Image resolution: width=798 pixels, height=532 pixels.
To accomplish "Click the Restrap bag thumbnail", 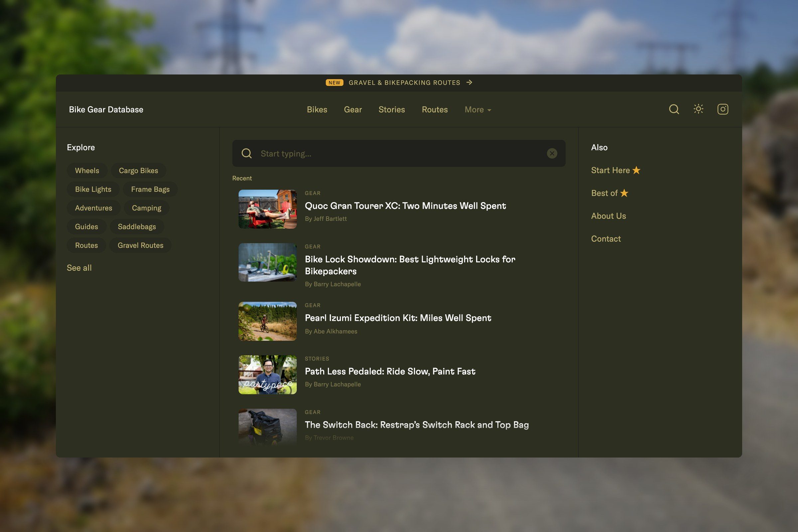I will pyautogui.click(x=267, y=427).
